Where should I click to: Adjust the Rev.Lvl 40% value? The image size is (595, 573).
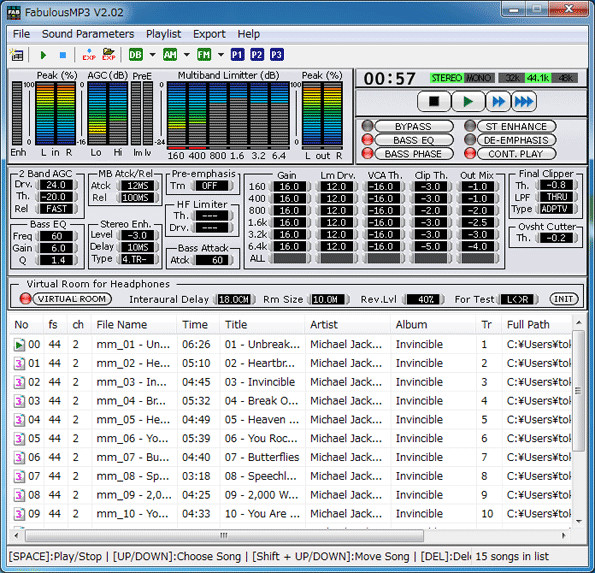pyautogui.click(x=423, y=299)
